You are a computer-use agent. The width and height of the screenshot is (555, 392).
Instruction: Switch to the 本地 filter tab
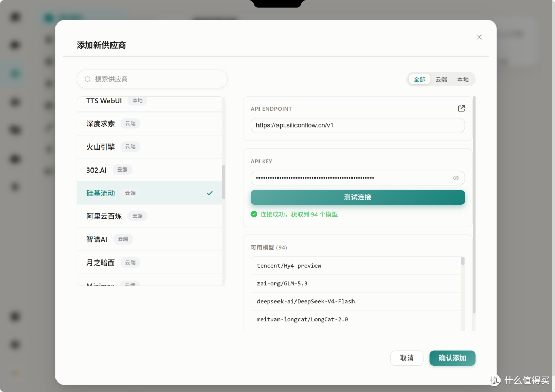[x=462, y=79]
